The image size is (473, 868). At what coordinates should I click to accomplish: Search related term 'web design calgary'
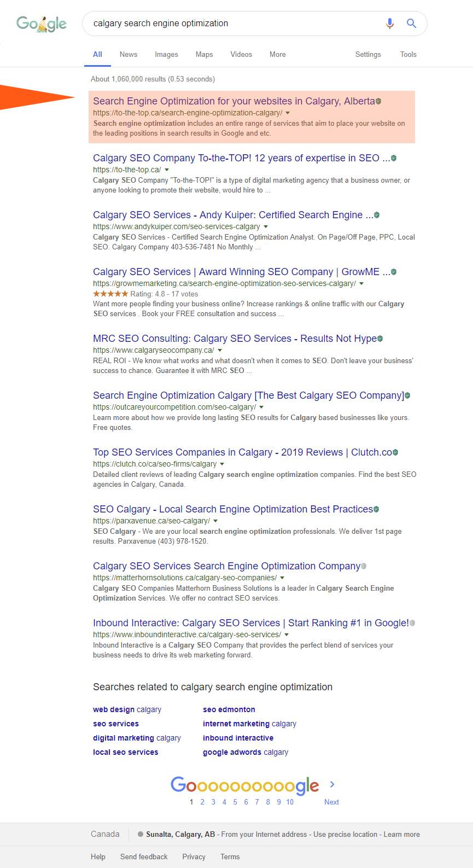[x=127, y=709]
